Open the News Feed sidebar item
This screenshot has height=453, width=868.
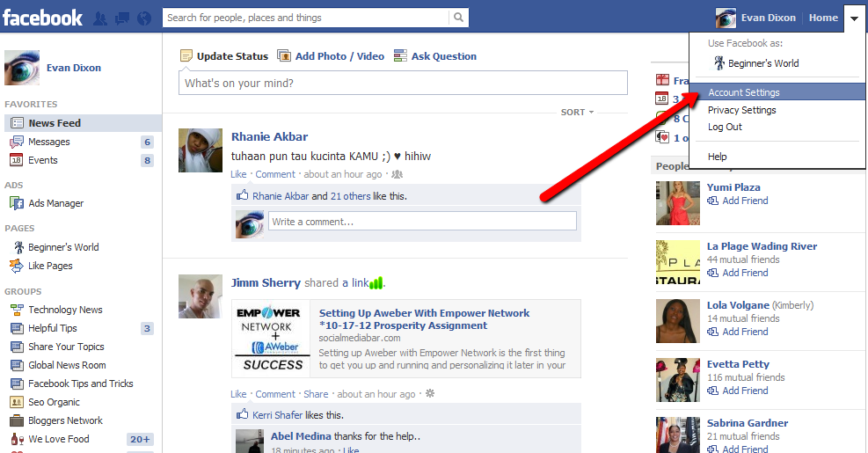[x=83, y=123]
